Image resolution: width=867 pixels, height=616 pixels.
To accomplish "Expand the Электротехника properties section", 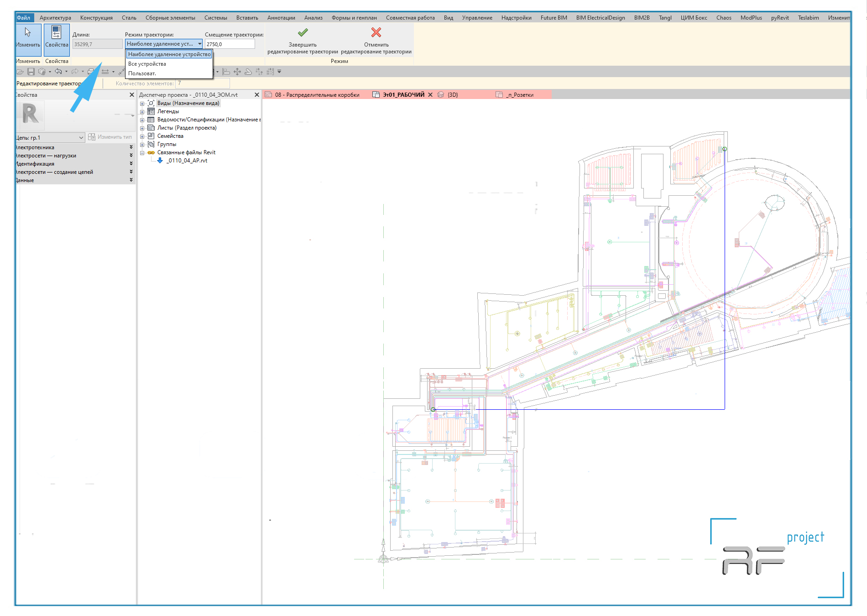I will [x=131, y=147].
